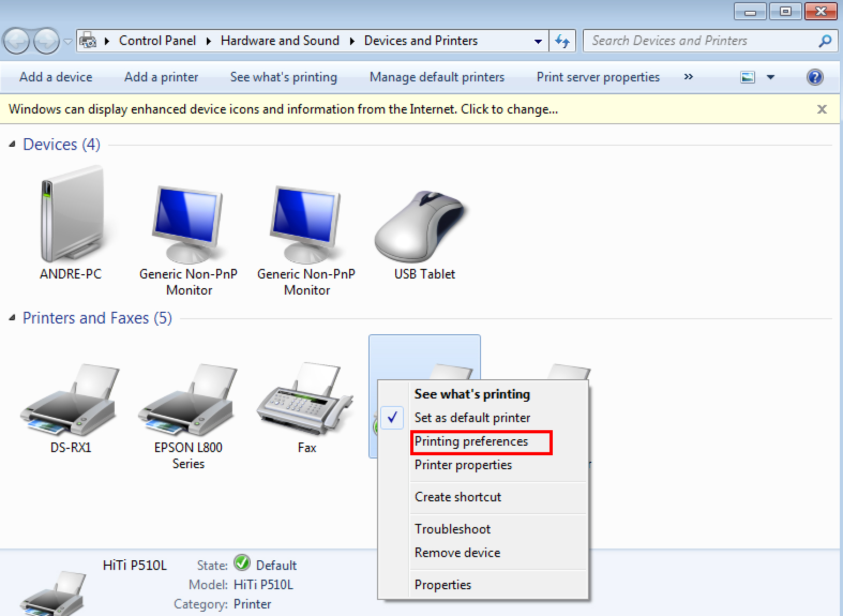Select the first Generic Non-PnP Monitor icon
Viewport: 843px width, 616px height.
(188, 224)
